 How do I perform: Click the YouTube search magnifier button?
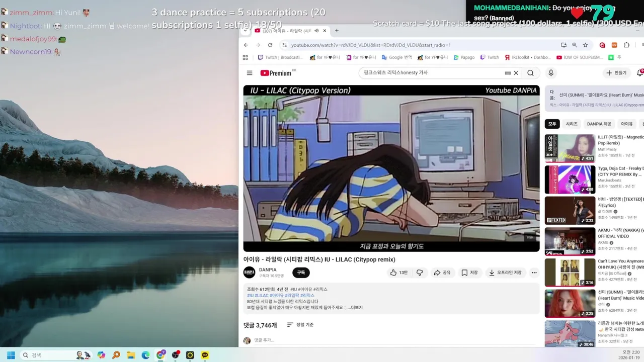tap(530, 73)
